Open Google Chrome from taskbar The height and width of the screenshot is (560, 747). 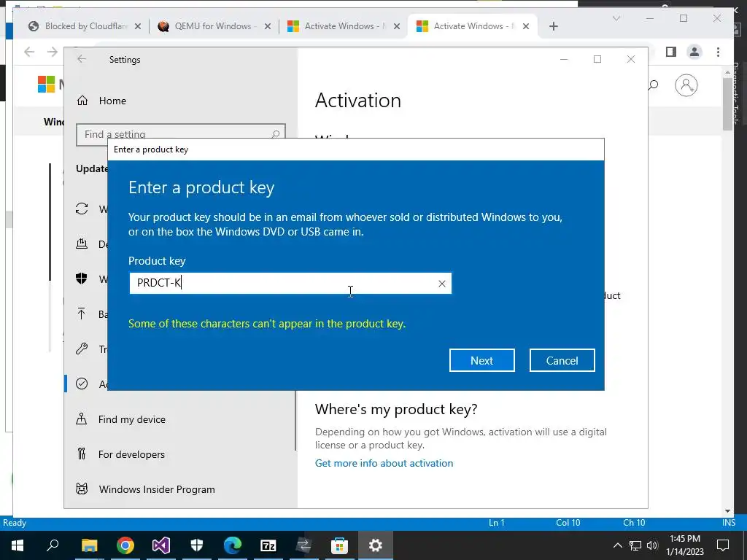pyautogui.click(x=125, y=545)
